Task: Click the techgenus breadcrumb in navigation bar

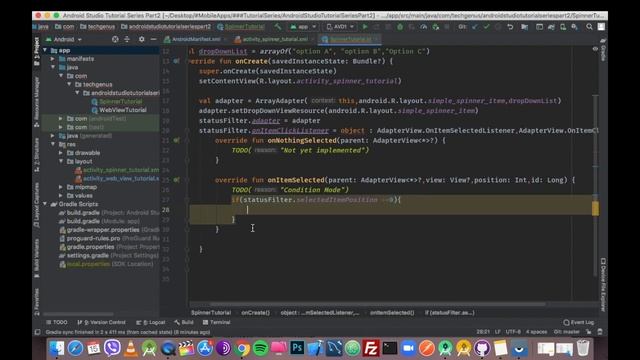Action: 98,27
